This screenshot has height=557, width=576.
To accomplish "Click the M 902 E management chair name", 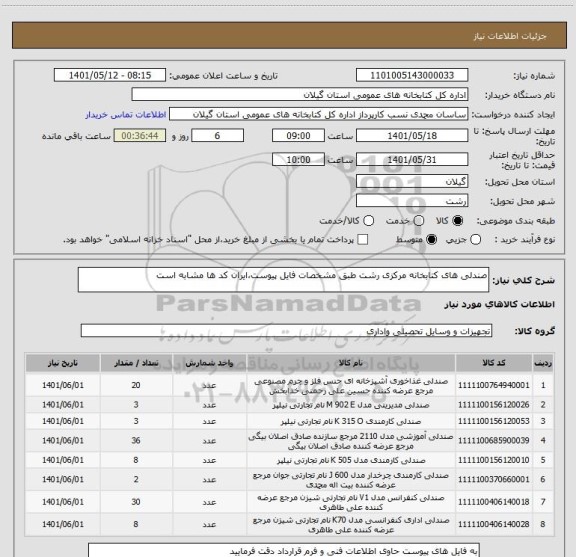I will pos(351,405).
